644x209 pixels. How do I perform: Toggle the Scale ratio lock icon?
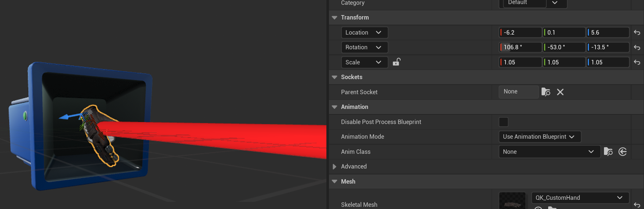397,62
